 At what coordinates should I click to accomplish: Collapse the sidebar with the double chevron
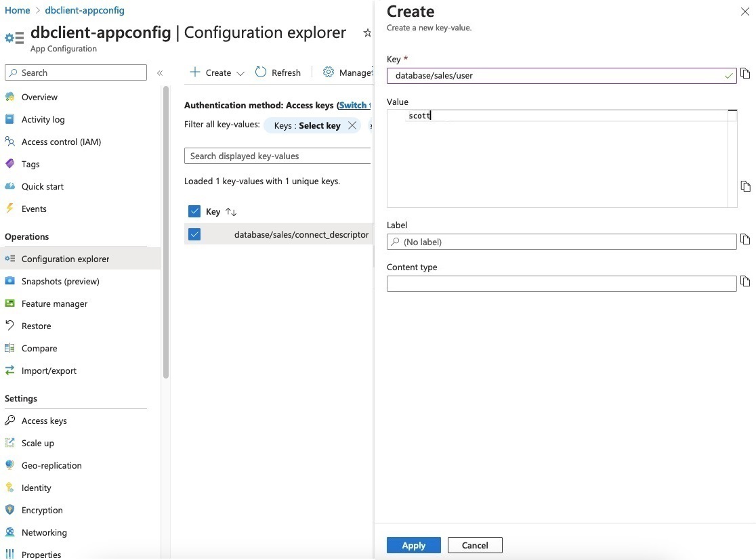pos(160,73)
